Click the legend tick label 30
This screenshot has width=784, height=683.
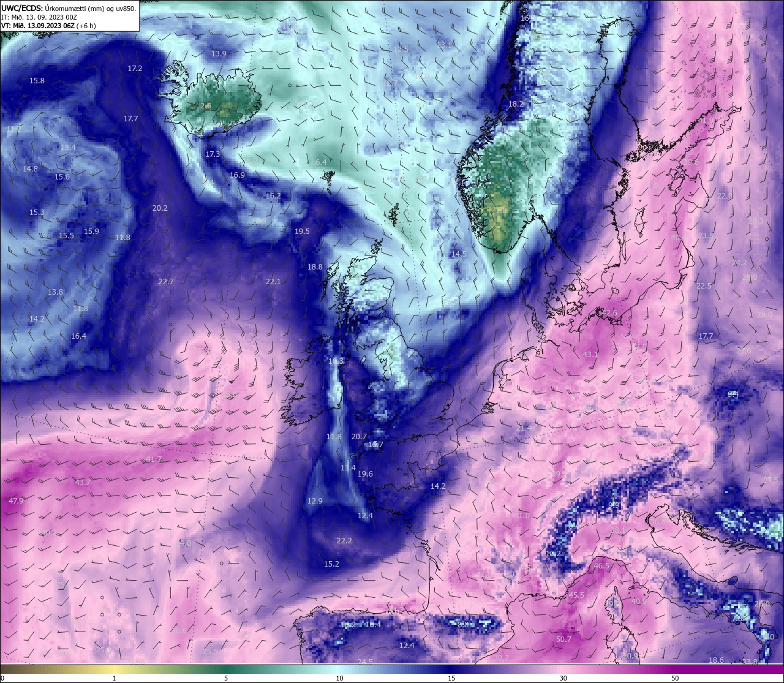tap(563, 678)
